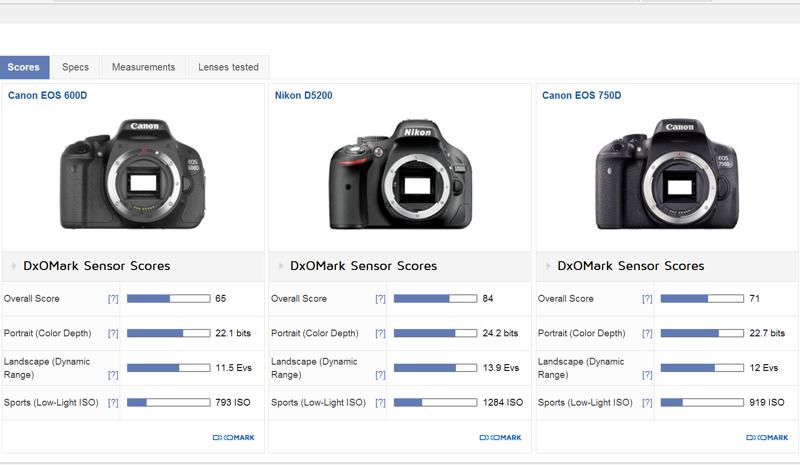Screen dimensions: 800x465
Task: Click 'Overall Score' label in Canon 600D card
Action: pos(32,299)
